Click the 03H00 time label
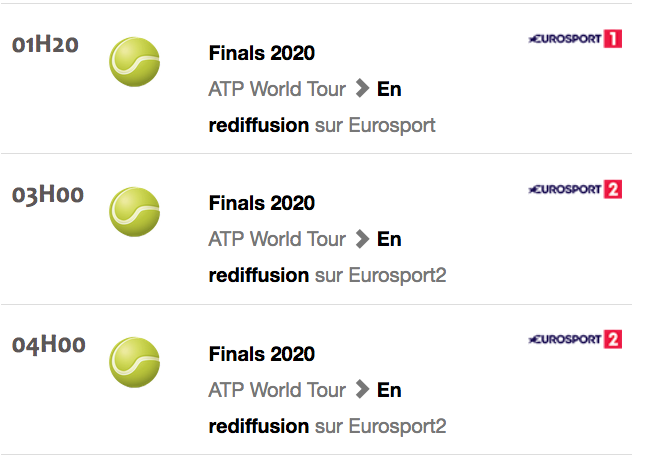This screenshot has width=665, height=459. pos(48,195)
